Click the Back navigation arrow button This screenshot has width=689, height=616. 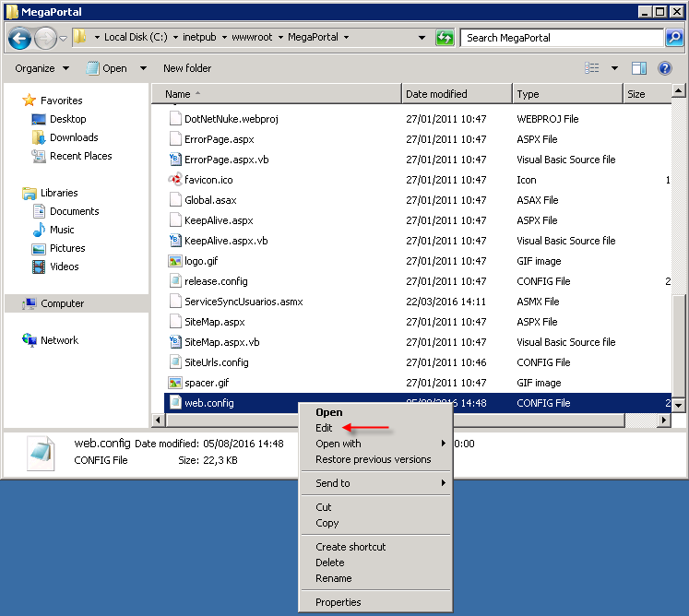point(19,38)
